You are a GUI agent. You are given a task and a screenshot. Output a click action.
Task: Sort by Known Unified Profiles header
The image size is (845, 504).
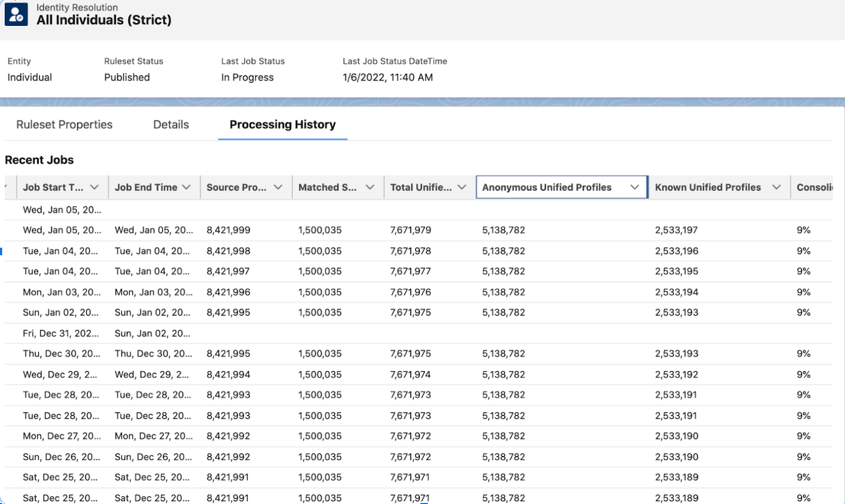tap(708, 187)
